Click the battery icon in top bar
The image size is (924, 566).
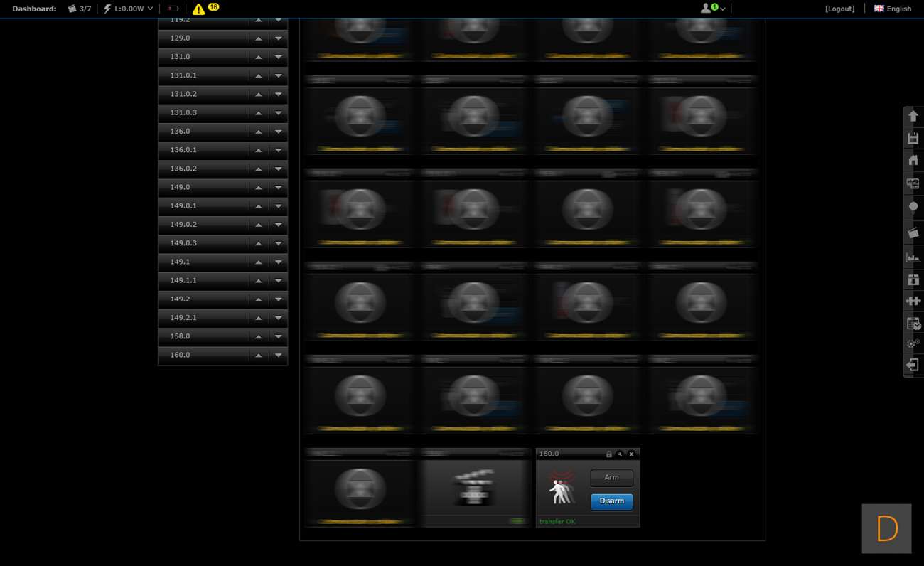point(173,9)
